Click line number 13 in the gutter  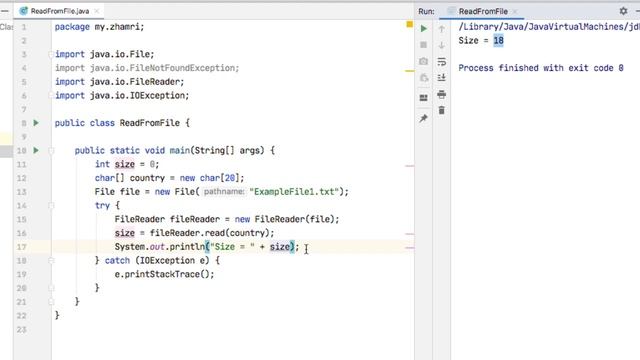[x=22, y=192]
